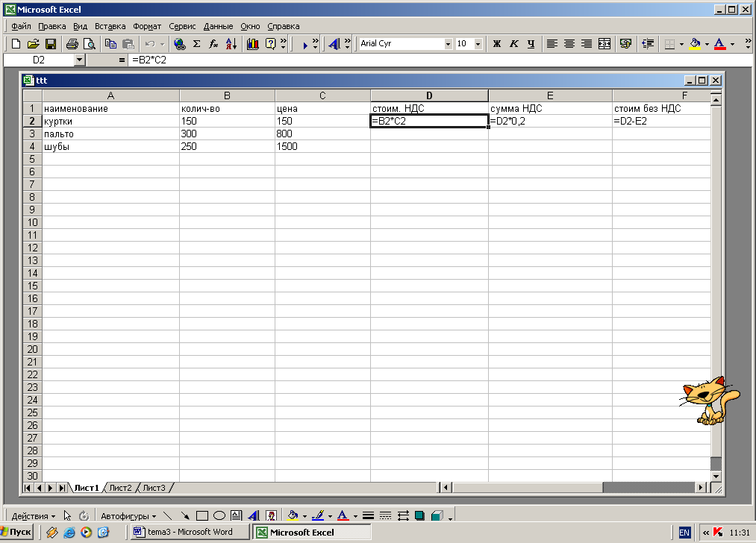Viewport: 756px width, 543px height.
Task: Open the Office Assistant help icon
Action: [270, 44]
